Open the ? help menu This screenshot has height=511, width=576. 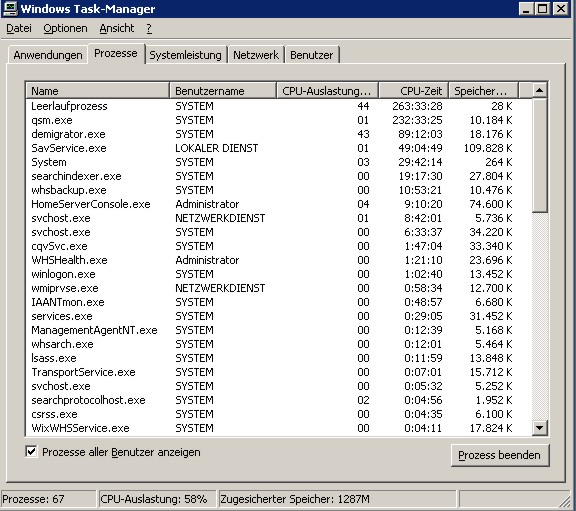tap(149, 28)
